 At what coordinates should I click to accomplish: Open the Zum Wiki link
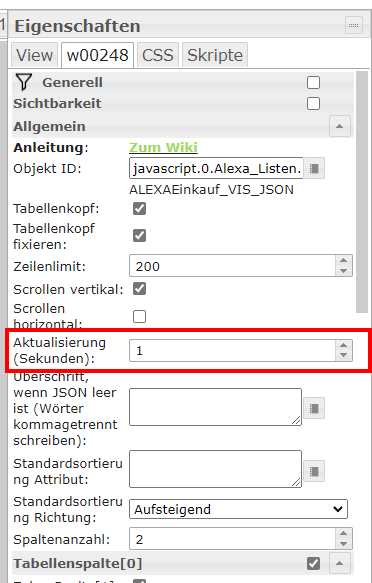[x=163, y=147]
